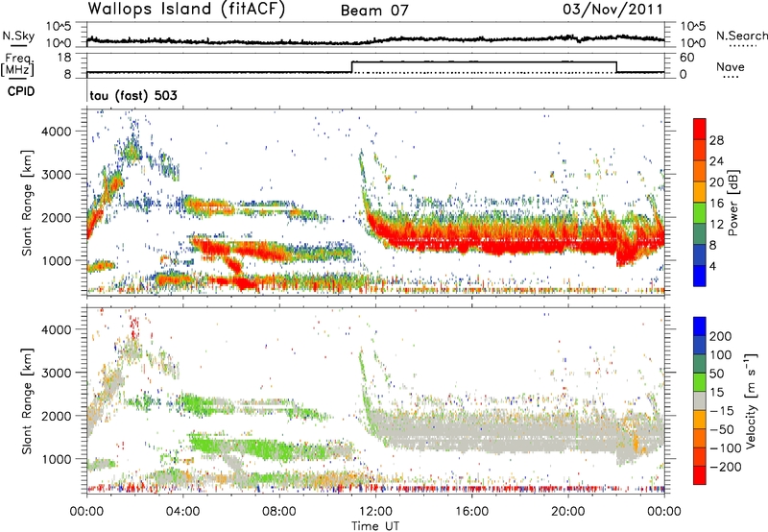Click the "60" tick on the Nave right axis

(x=686, y=58)
